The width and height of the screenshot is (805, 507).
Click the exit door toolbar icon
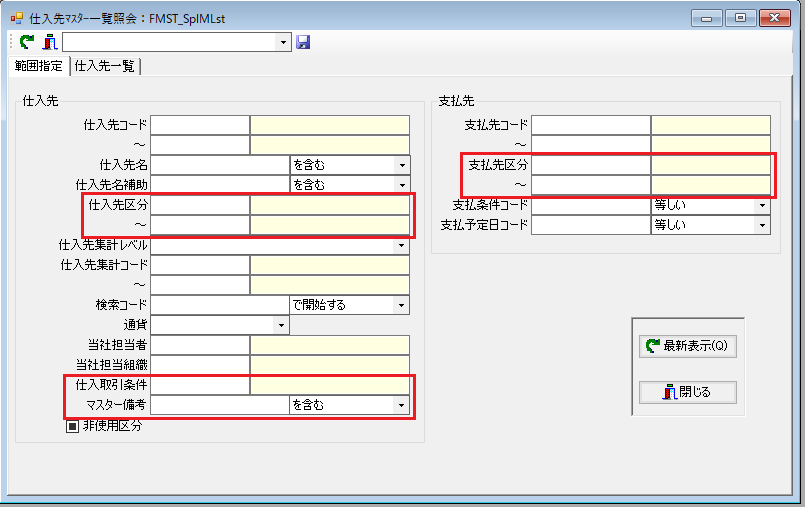50,42
